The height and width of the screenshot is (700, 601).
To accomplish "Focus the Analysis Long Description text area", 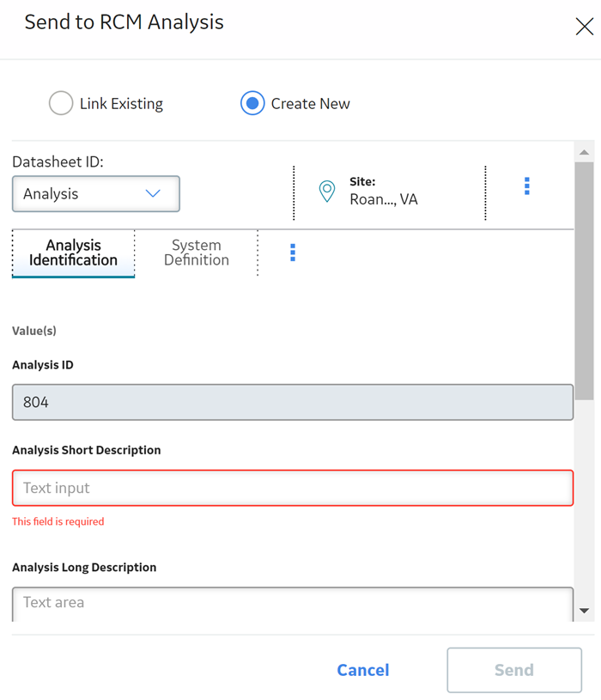I will [x=293, y=604].
